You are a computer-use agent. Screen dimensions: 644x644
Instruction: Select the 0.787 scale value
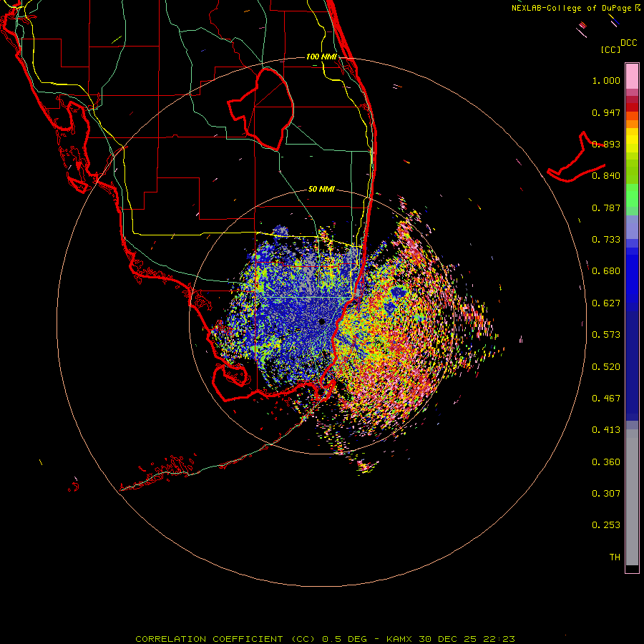[606, 208]
